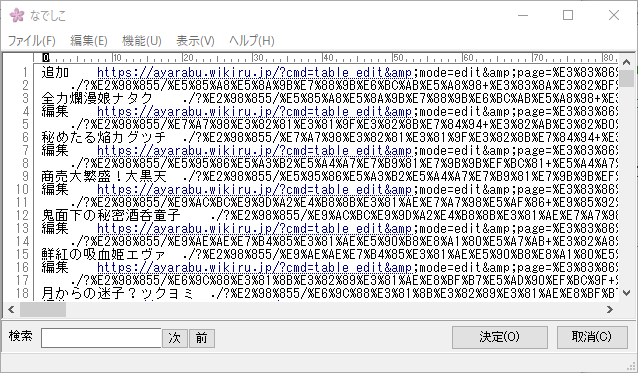Screen dimensions: 638x373
Task: Open the ayarabu.wikiru.jp link on line 7
Action: 255,151
